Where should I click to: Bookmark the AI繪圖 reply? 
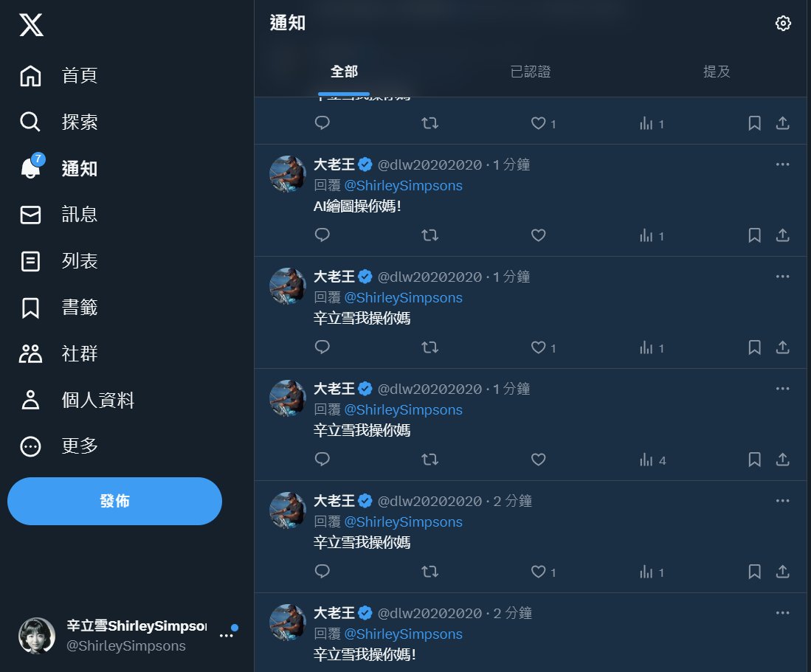[754, 235]
